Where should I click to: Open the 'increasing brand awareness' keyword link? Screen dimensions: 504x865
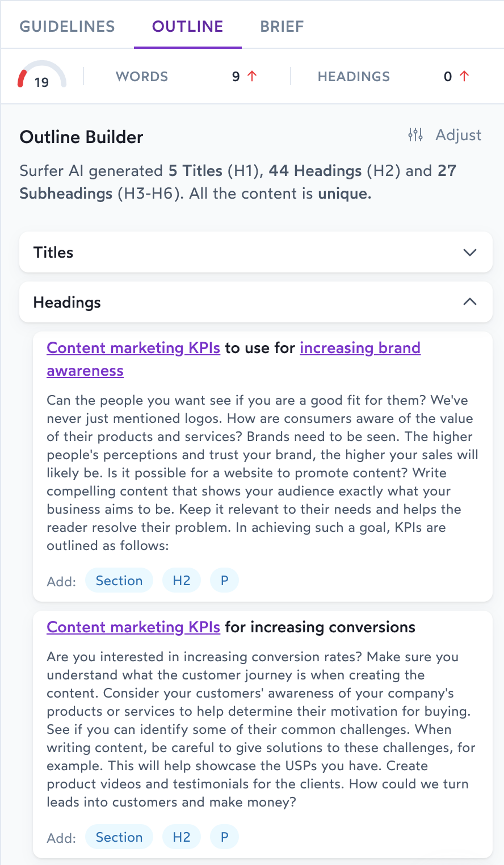[360, 348]
